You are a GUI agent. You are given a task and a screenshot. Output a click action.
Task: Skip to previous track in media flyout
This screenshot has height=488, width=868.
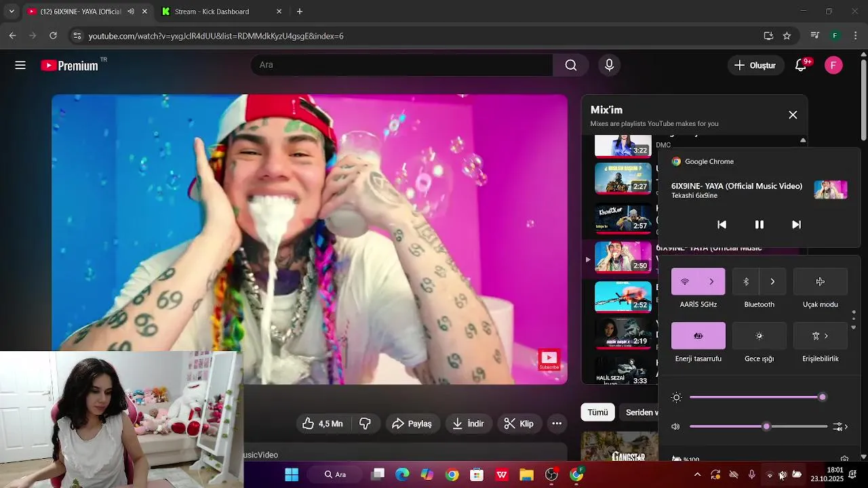click(x=722, y=224)
